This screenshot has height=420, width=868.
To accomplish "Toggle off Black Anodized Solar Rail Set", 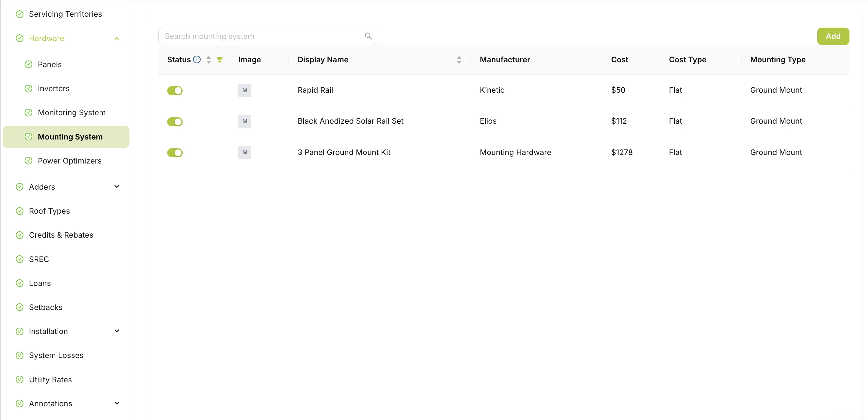I will tap(175, 122).
